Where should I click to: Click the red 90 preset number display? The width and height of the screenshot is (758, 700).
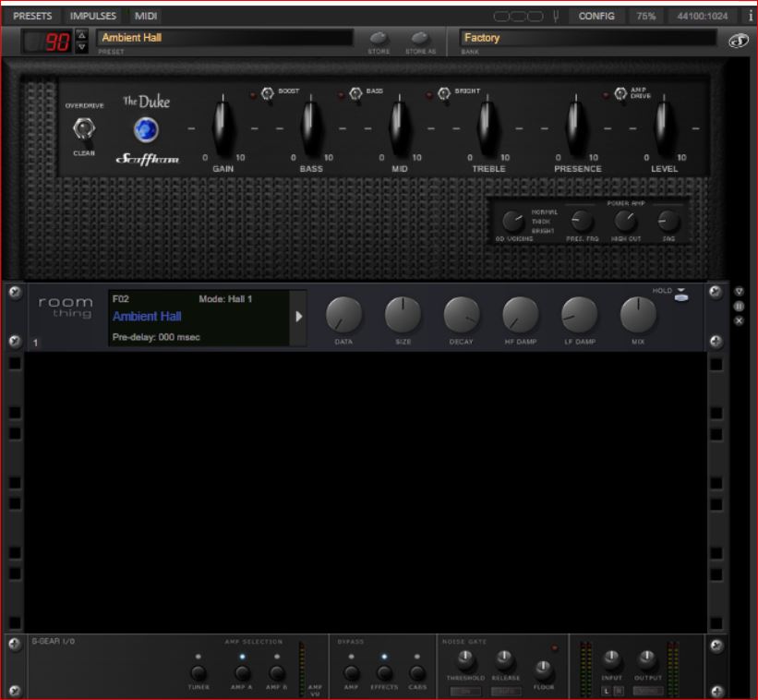[x=48, y=42]
